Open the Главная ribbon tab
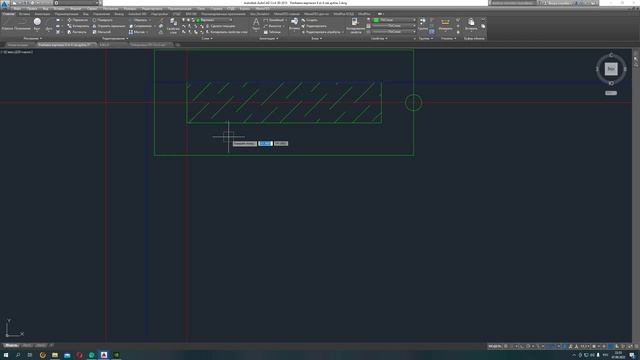This screenshot has height=360, width=640. tap(8, 14)
